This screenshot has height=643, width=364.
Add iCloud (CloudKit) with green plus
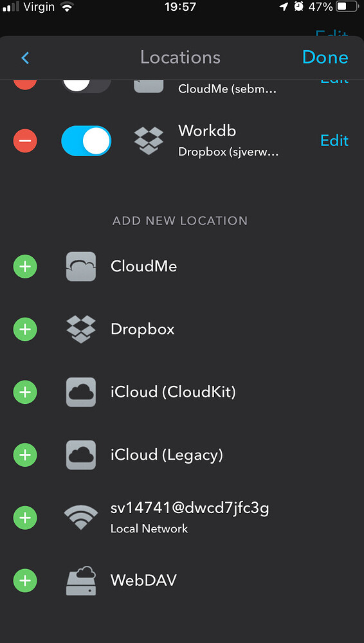point(25,392)
